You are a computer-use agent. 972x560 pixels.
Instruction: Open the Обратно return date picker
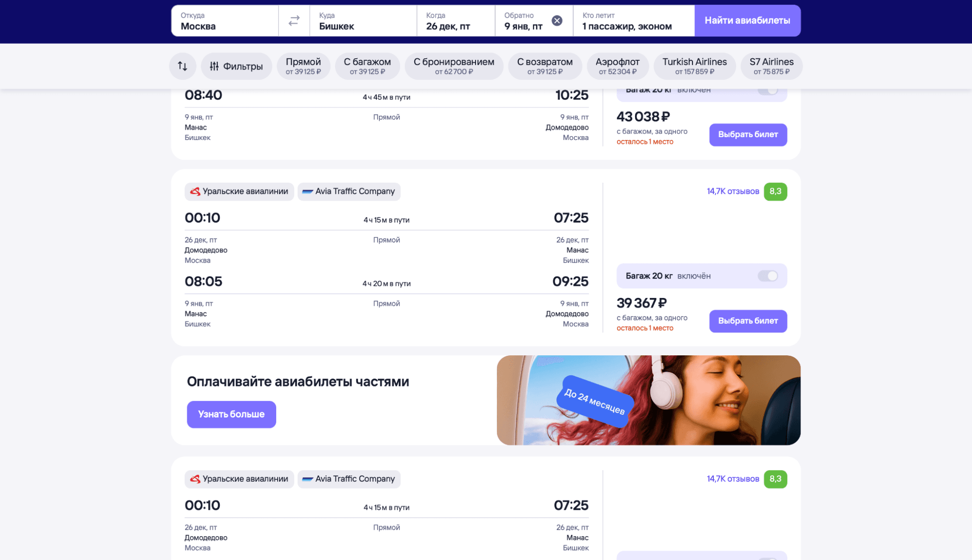coord(523,21)
